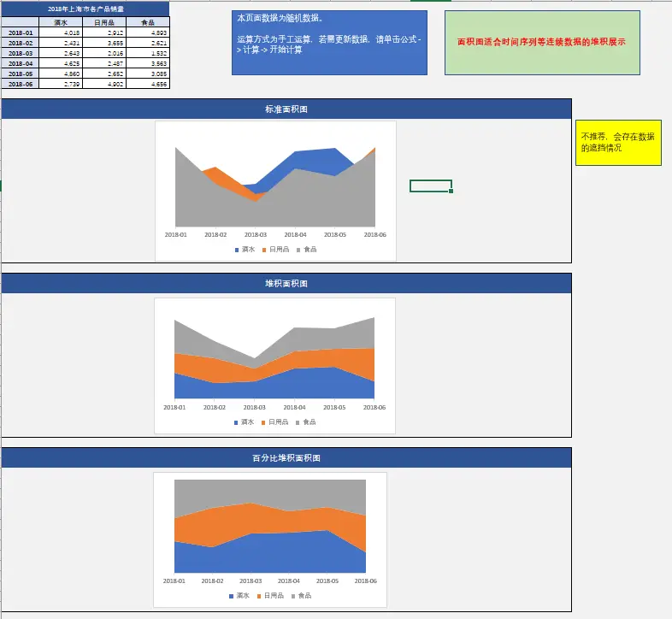This screenshot has width=672, height=619.
Task: Click the cell with value 2,621
Action: tap(148, 43)
